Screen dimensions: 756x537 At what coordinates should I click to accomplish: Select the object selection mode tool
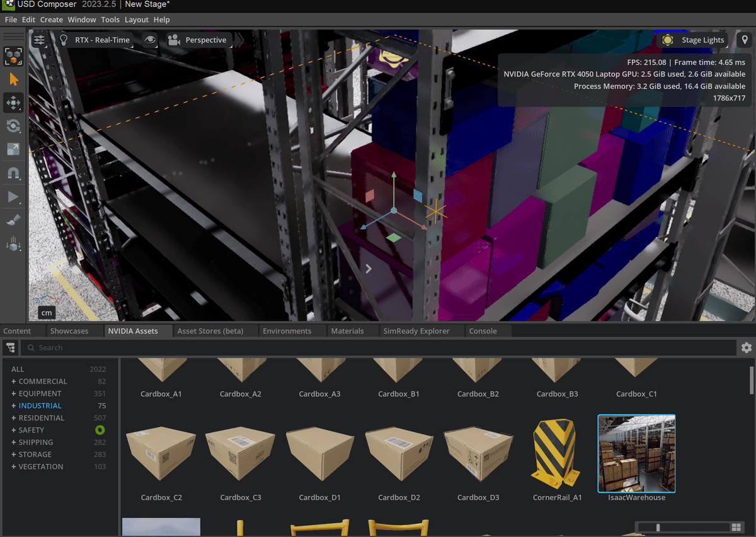coord(13,57)
